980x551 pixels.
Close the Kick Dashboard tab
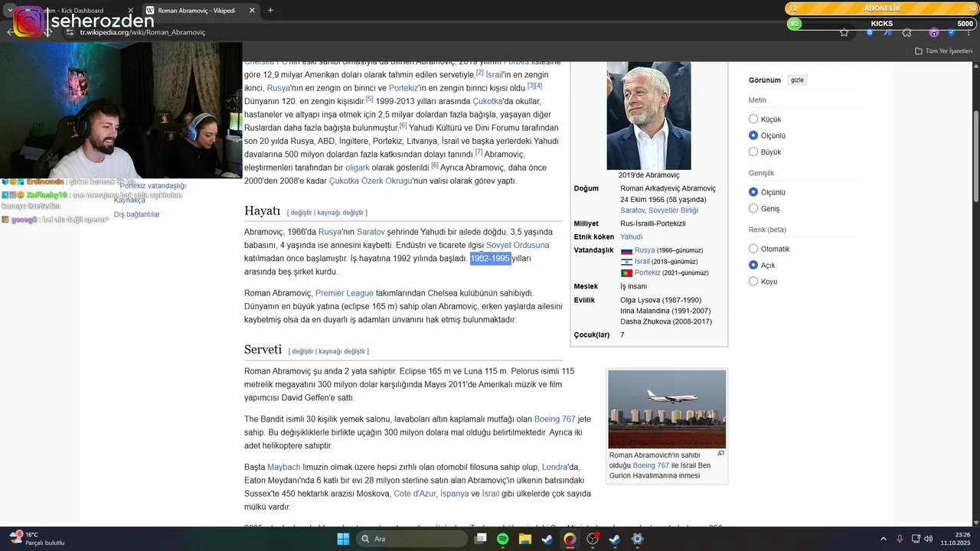[130, 11]
